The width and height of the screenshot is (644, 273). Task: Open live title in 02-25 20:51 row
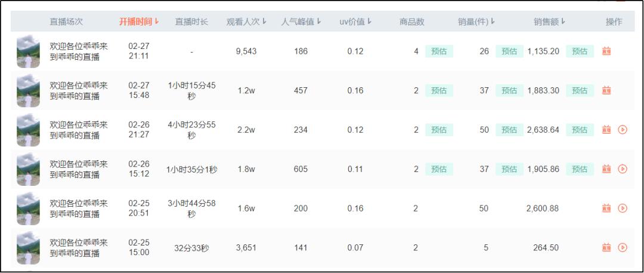click(79, 208)
